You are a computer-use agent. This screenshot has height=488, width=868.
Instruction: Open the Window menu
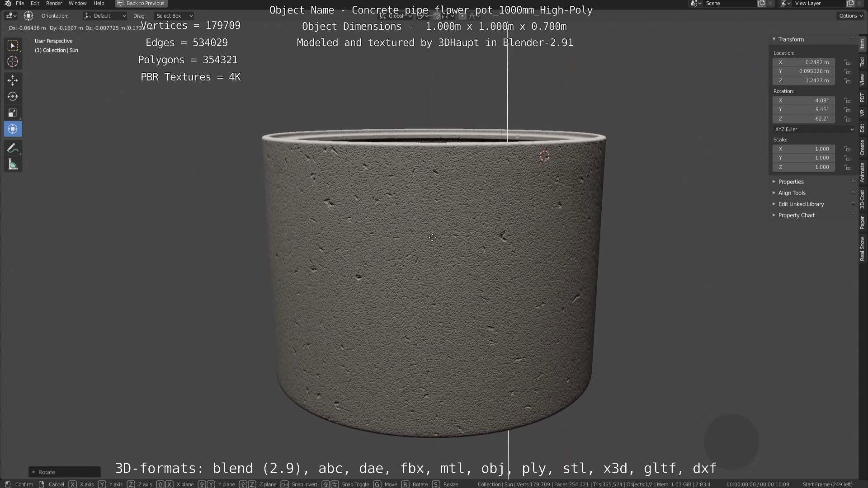(x=77, y=3)
